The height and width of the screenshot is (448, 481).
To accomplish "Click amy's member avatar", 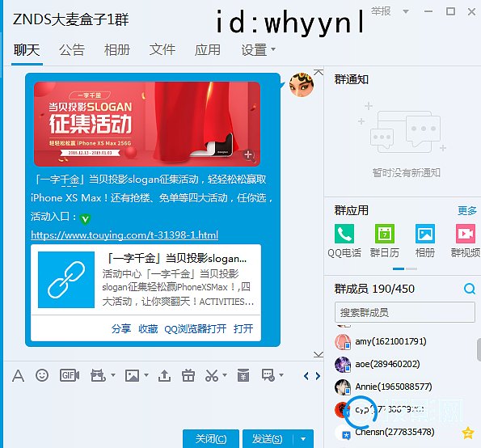I will pos(343,342).
